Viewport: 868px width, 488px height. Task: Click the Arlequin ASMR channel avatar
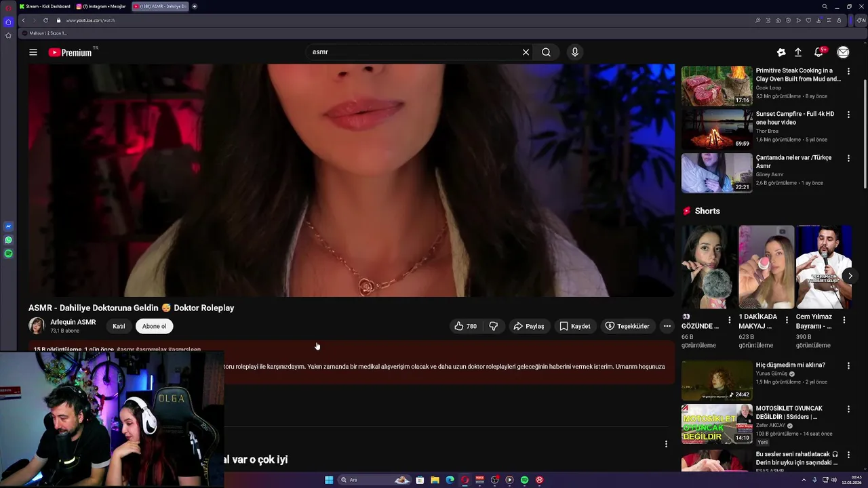tap(37, 326)
